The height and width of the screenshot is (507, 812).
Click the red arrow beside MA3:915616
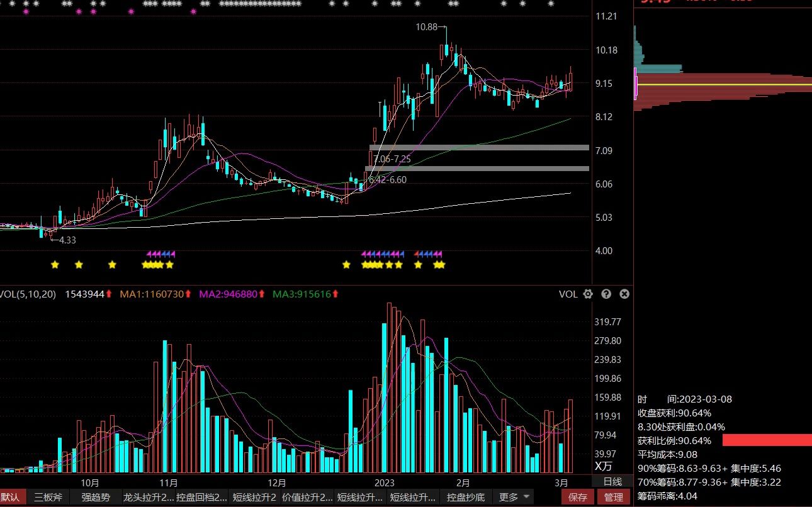point(335,294)
